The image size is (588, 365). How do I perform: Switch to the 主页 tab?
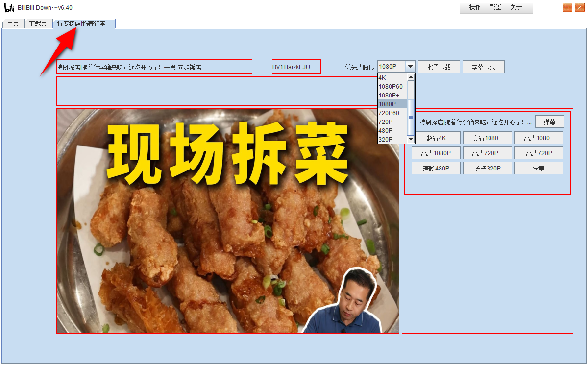[x=13, y=23]
